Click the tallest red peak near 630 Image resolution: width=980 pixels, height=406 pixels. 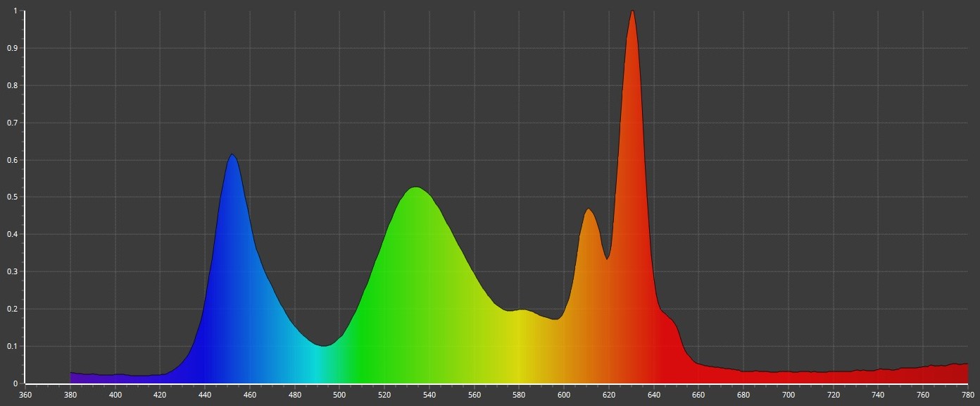tap(632, 13)
